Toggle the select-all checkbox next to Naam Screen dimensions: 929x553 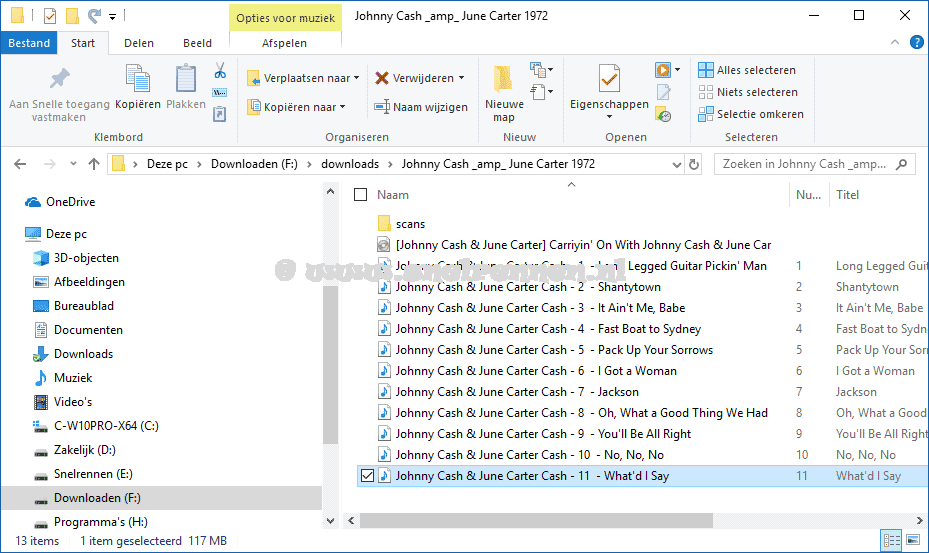click(x=360, y=194)
